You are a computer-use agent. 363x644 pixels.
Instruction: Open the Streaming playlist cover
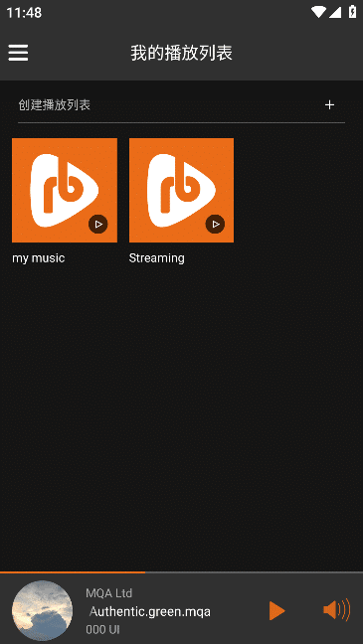(x=181, y=190)
